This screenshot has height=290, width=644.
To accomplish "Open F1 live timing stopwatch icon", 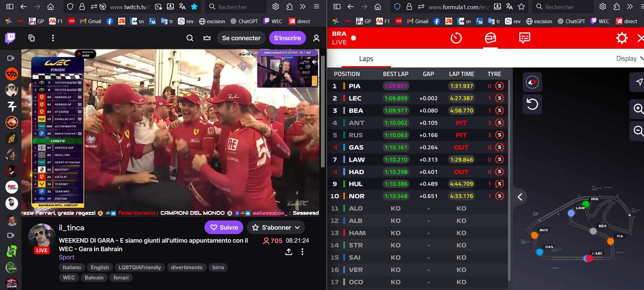I will click(x=456, y=38).
